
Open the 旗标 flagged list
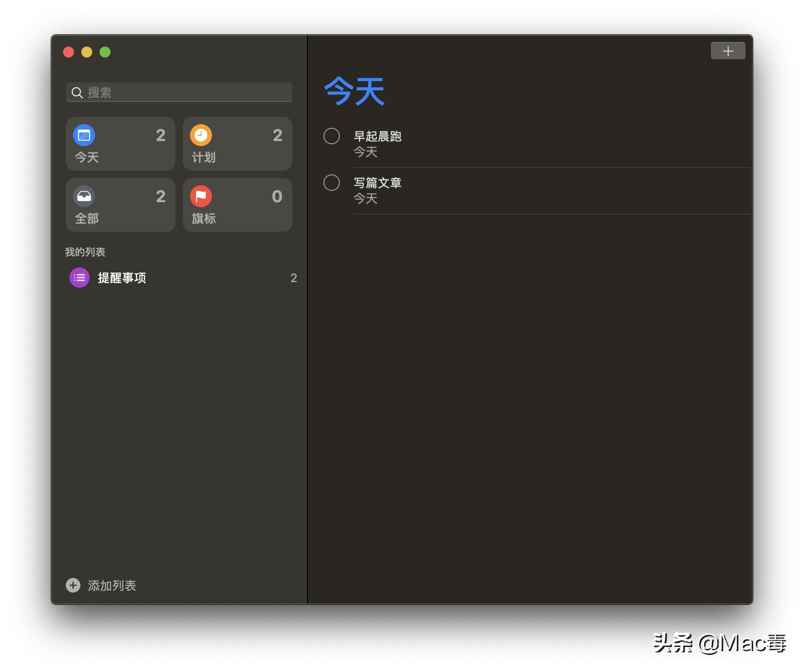(237, 205)
